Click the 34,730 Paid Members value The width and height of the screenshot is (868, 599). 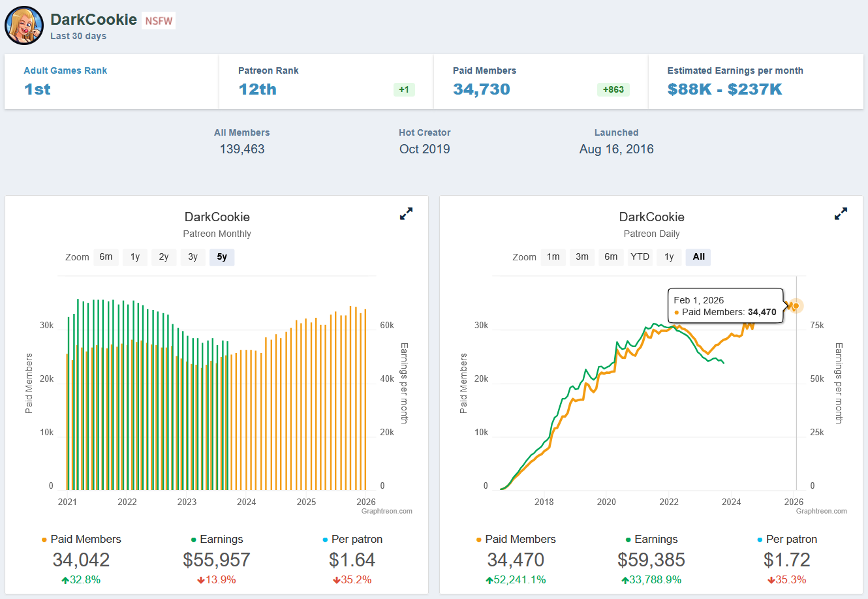pyautogui.click(x=482, y=89)
